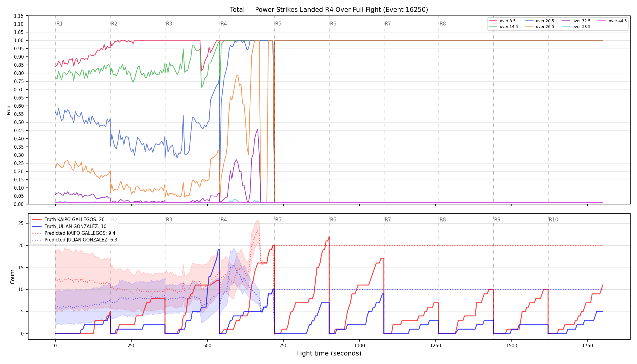The height and width of the screenshot is (364, 637).
Task: Click the 0.00 tick on Prob axis
Action: coord(19,204)
